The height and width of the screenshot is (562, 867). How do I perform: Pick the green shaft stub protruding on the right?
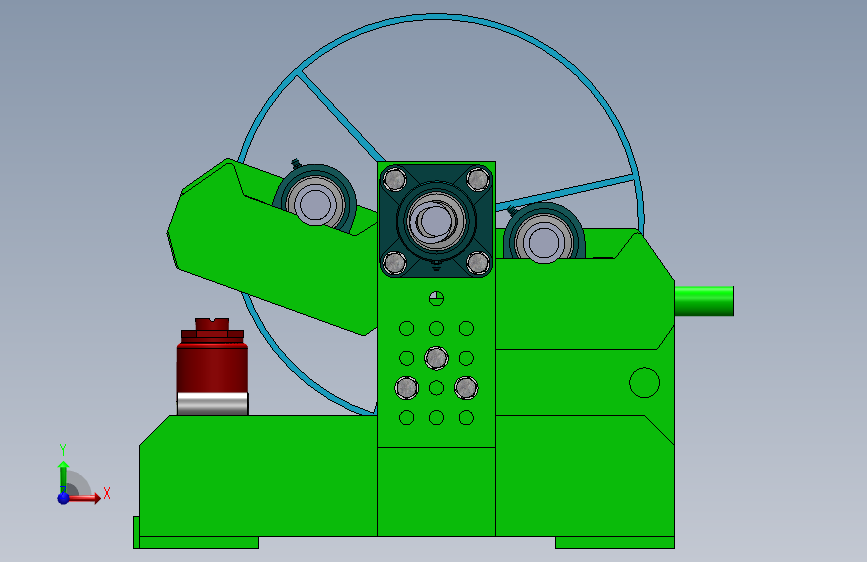click(x=704, y=301)
